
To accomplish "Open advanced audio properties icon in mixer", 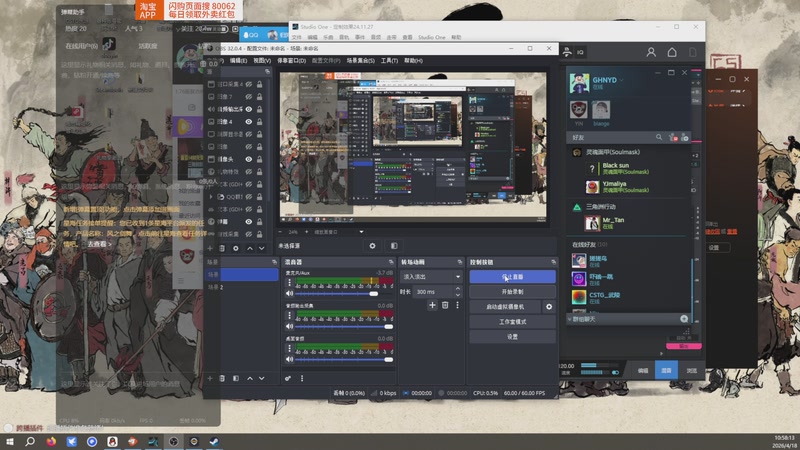I will (288, 379).
